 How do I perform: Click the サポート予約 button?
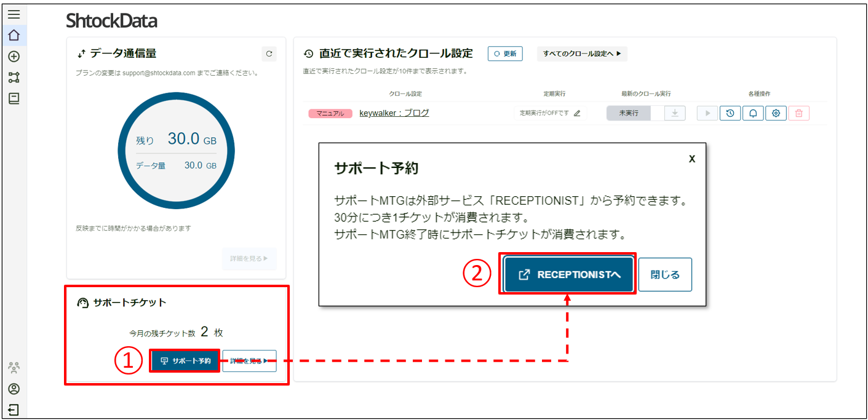(185, 361)
